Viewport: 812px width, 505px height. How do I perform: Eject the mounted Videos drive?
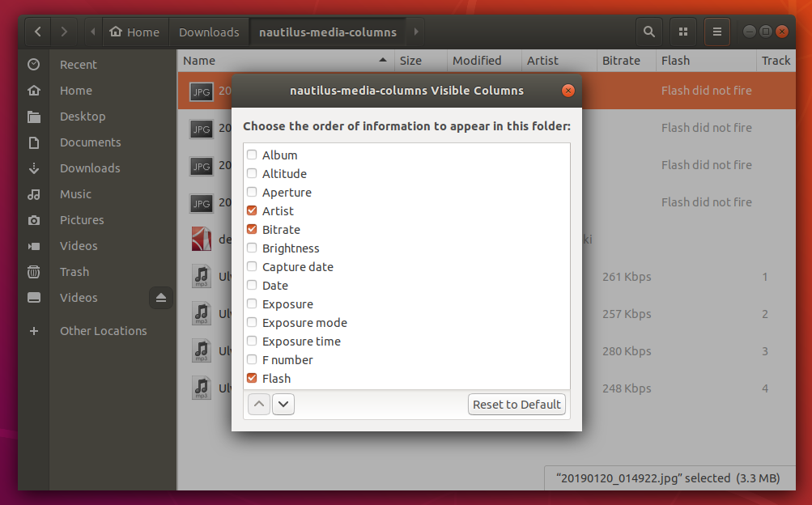(x=160, y=297)
